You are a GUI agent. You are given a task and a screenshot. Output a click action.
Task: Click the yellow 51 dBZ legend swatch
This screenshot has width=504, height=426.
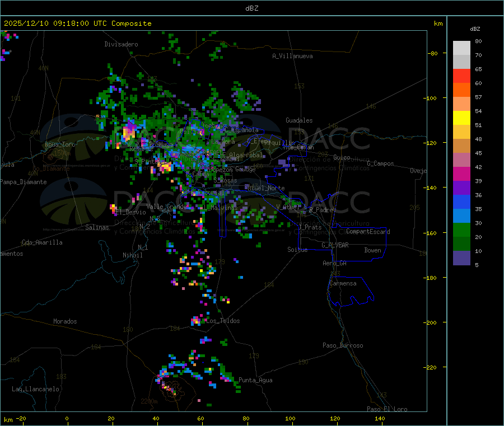pyautogui.click(x=461, y=118)
